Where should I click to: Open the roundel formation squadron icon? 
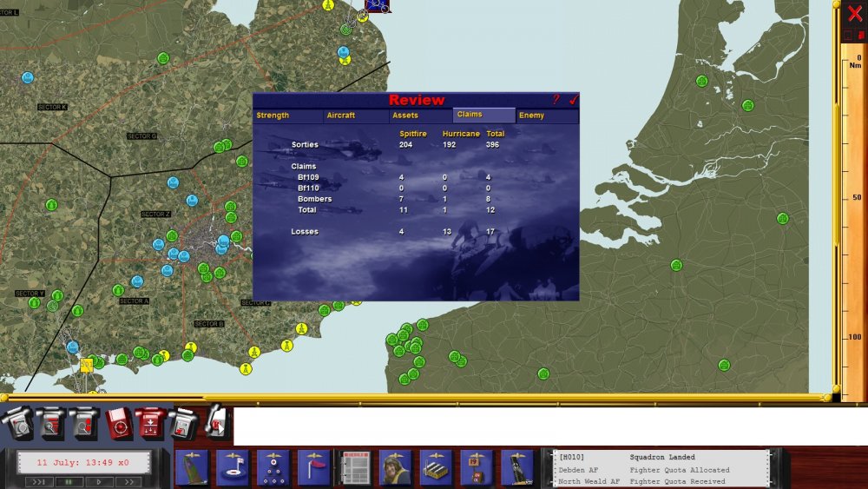(273, 468)
